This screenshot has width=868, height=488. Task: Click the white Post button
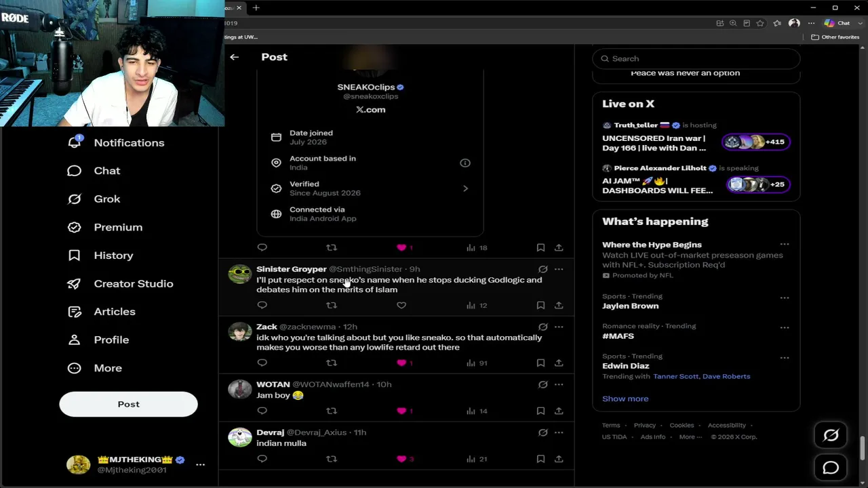[x=128, y=404]
